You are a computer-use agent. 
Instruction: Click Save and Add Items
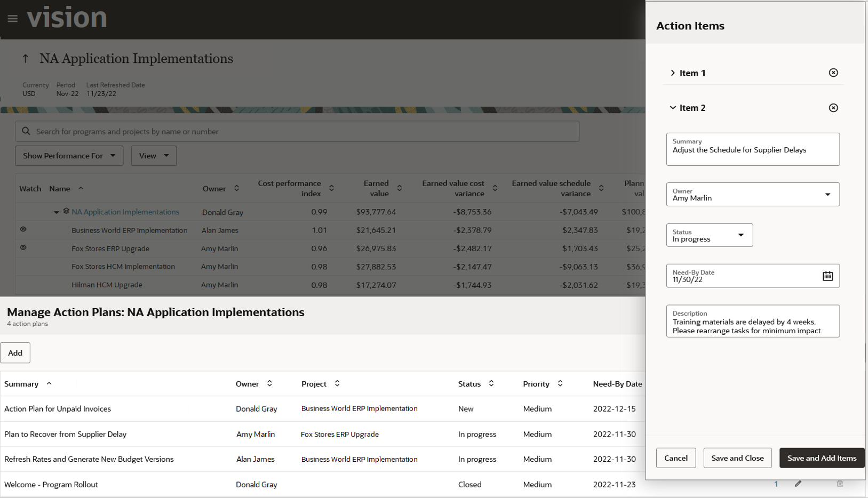tap(822, 458)
